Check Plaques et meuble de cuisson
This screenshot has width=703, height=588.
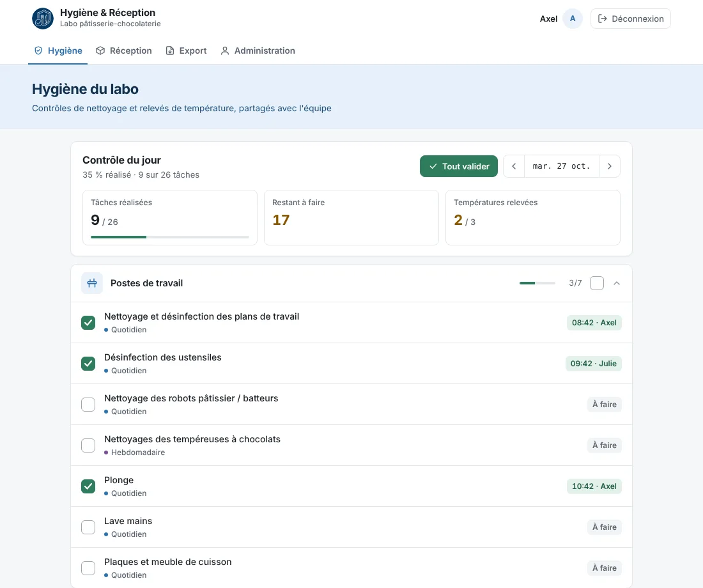88,568
